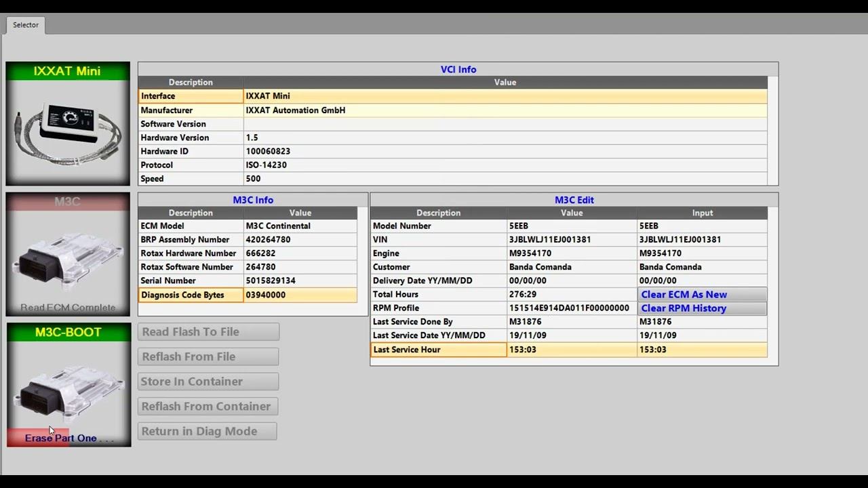This screenshot has height=488, width=868.
Task: Click the Reflash From Container button
Action: click(208, 407)
